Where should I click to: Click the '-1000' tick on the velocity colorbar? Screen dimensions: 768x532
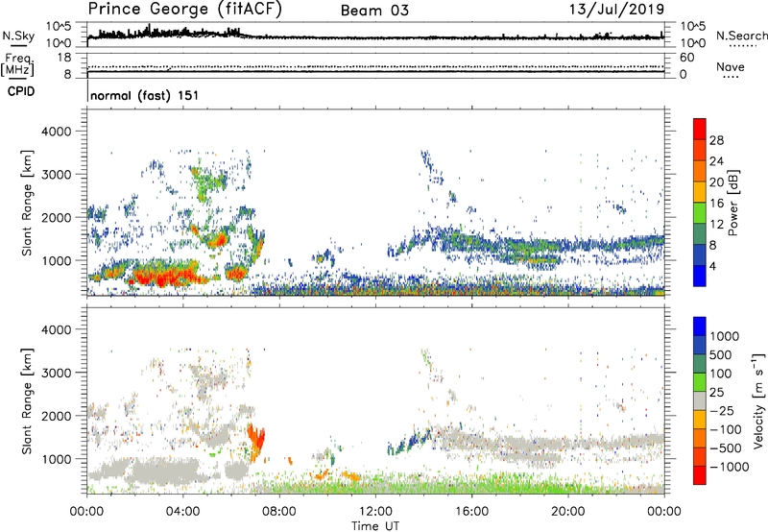point(730,467)
